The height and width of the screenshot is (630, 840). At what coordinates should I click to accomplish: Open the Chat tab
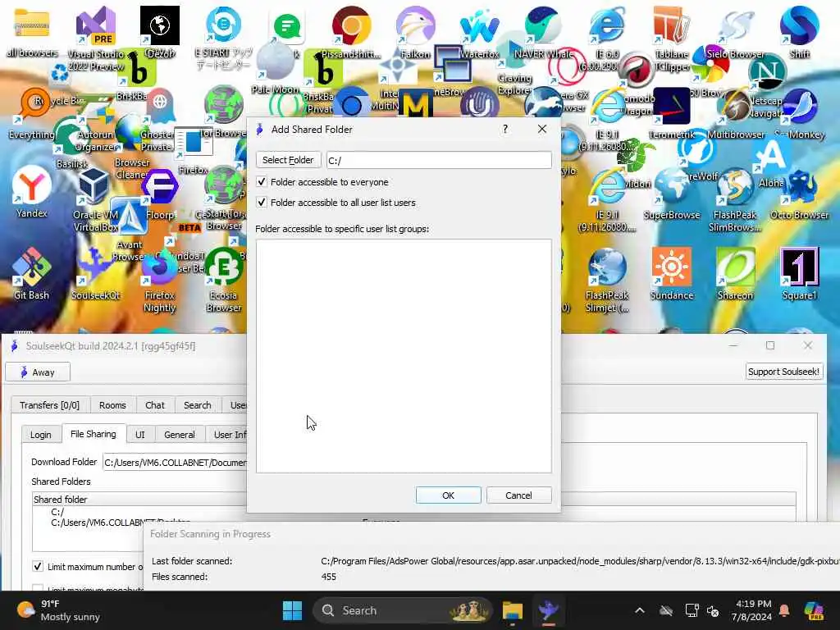pos(155,405)
